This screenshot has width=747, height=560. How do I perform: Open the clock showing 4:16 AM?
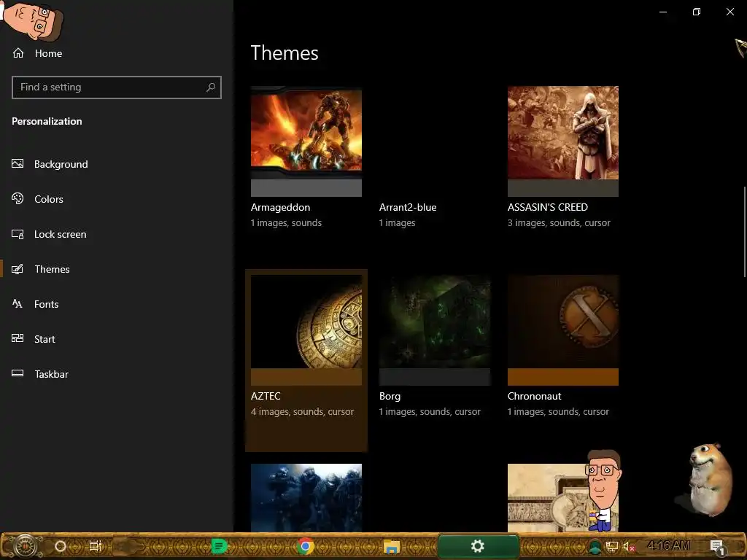pos(669,545)
